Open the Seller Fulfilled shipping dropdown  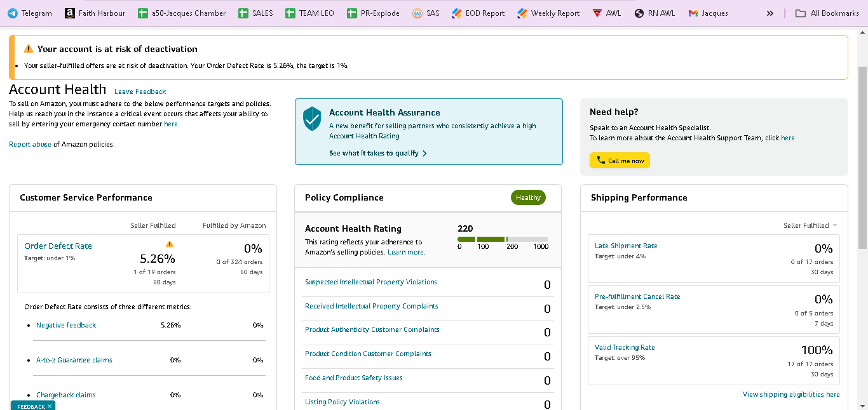tap(810, 225)
